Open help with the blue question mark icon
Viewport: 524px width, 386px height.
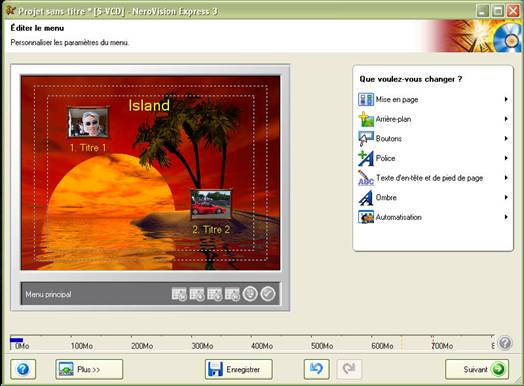pos(23,369)
